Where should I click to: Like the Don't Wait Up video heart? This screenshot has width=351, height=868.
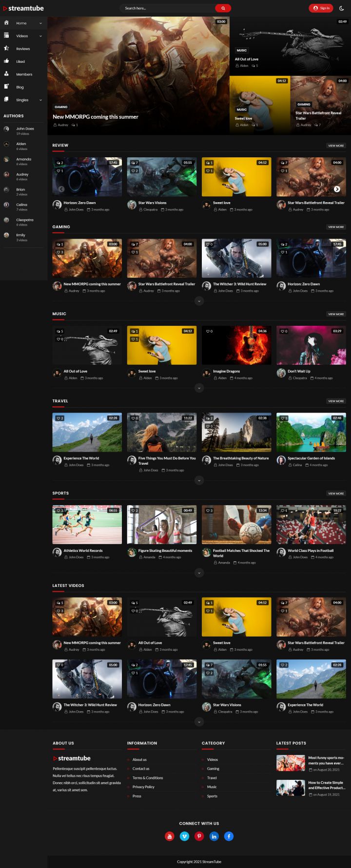point(284,331)
